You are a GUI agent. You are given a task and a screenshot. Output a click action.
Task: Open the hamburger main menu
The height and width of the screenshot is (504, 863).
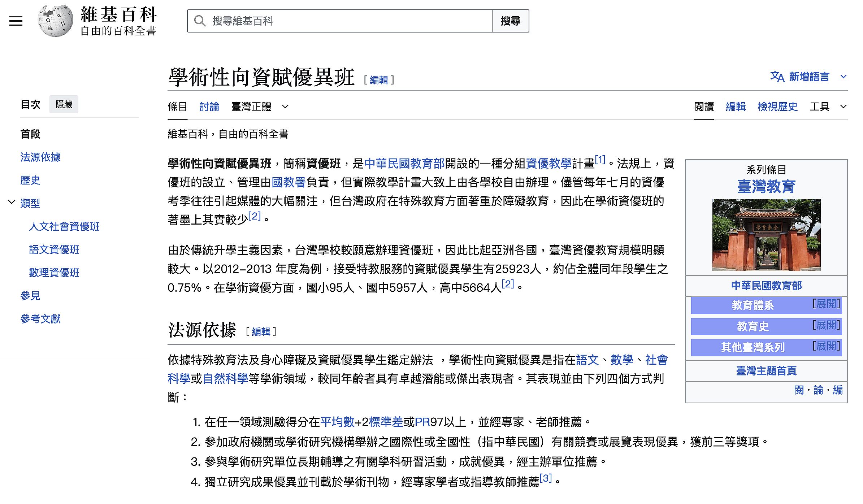pos(16,21)
